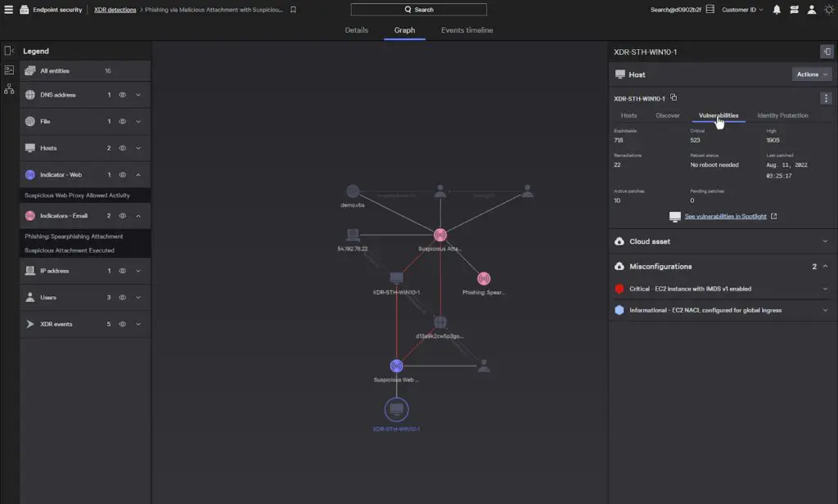Copy the XDR-STH-WIN10-1 hostname
The width and height of the screenshot is (838, 504).
674,98
